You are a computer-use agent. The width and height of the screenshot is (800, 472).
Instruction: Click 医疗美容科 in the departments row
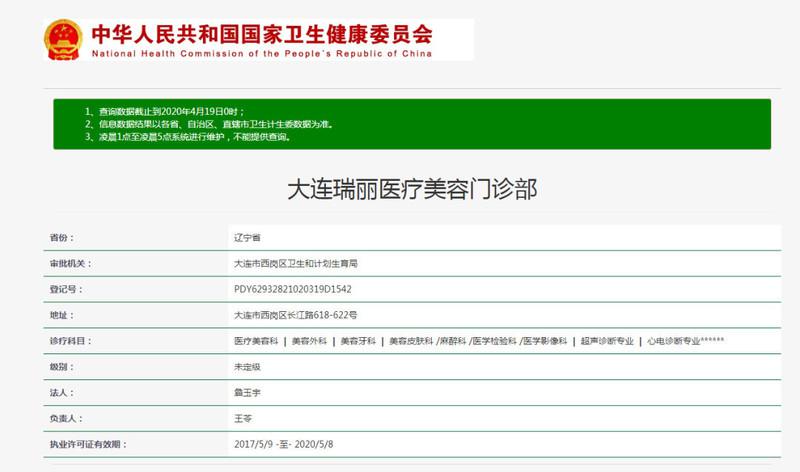(x=254, y=342)
